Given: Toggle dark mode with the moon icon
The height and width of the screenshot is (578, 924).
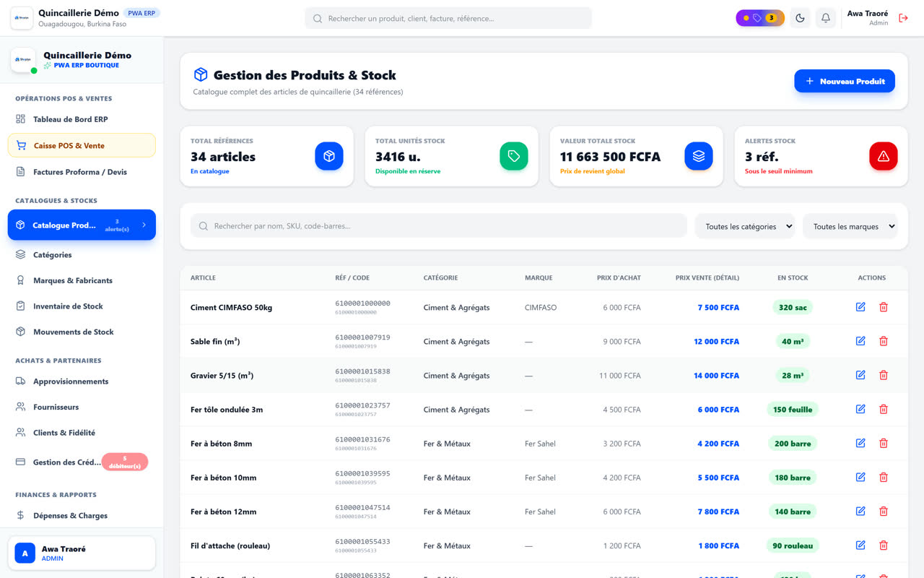Looking at the screenshot, I should (800, 18).
